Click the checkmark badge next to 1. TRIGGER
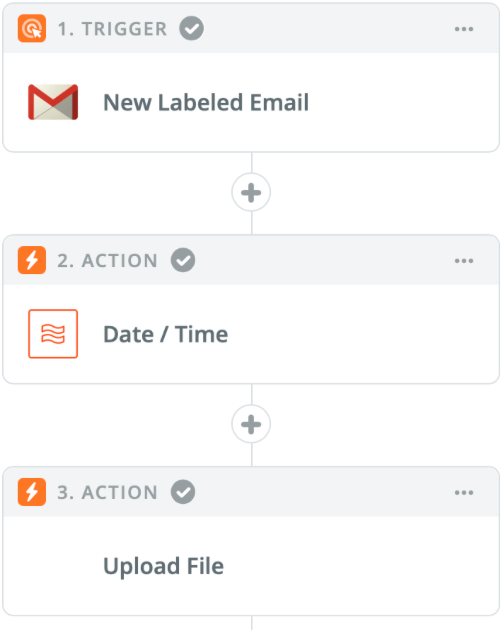This screenshot has width=503, height=630. tap(192, 29)
